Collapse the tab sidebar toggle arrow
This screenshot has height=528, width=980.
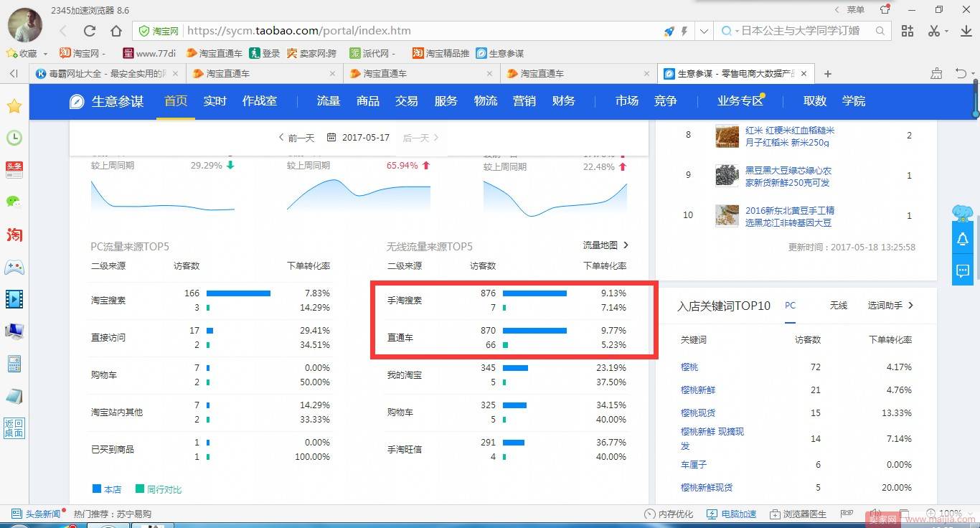[x=14, y=74]
